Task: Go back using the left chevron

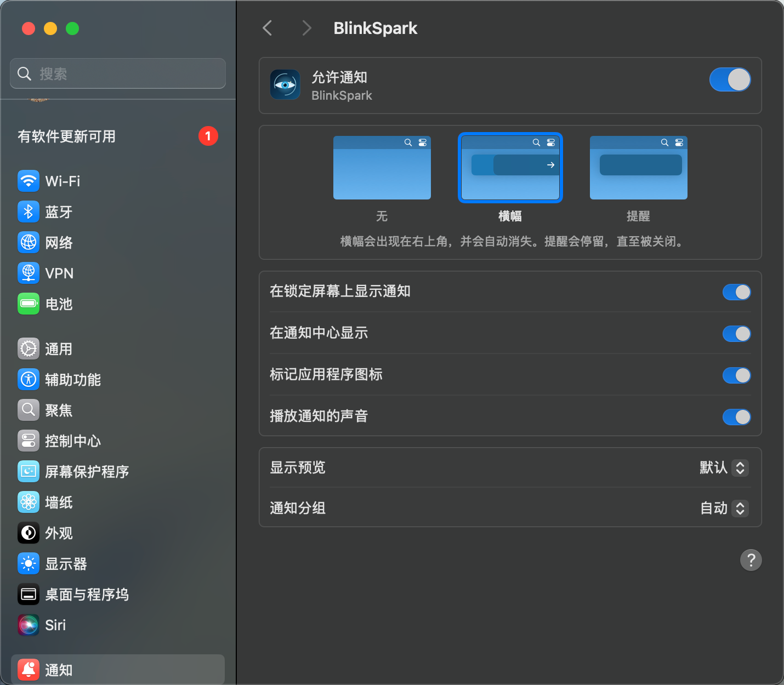Action: point(268,28)
